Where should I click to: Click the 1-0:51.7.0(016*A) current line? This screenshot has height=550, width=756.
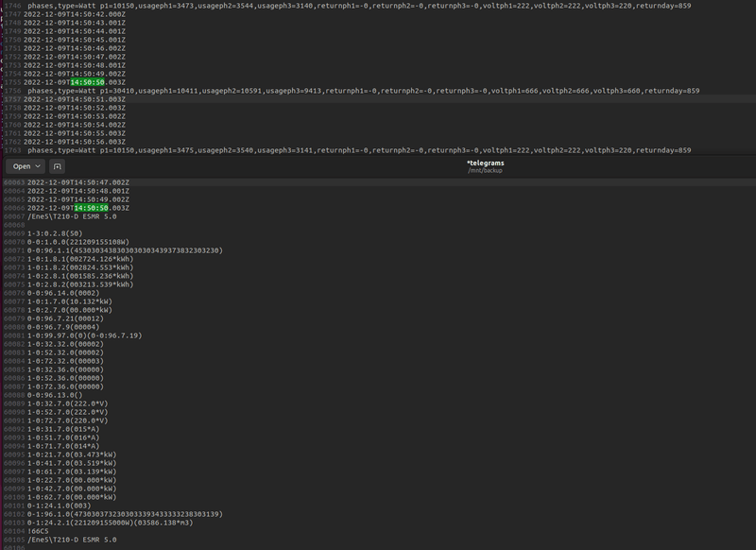point(63,438)
